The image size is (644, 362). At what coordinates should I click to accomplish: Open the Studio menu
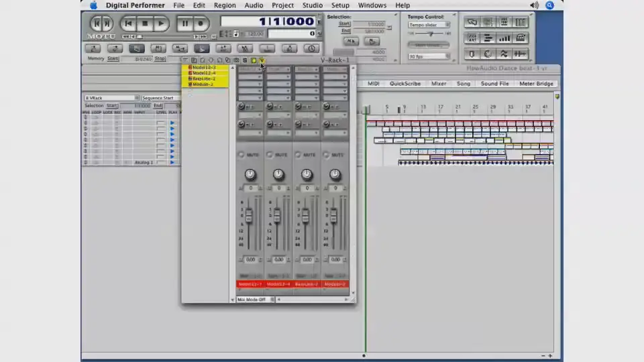pos(313,5)
